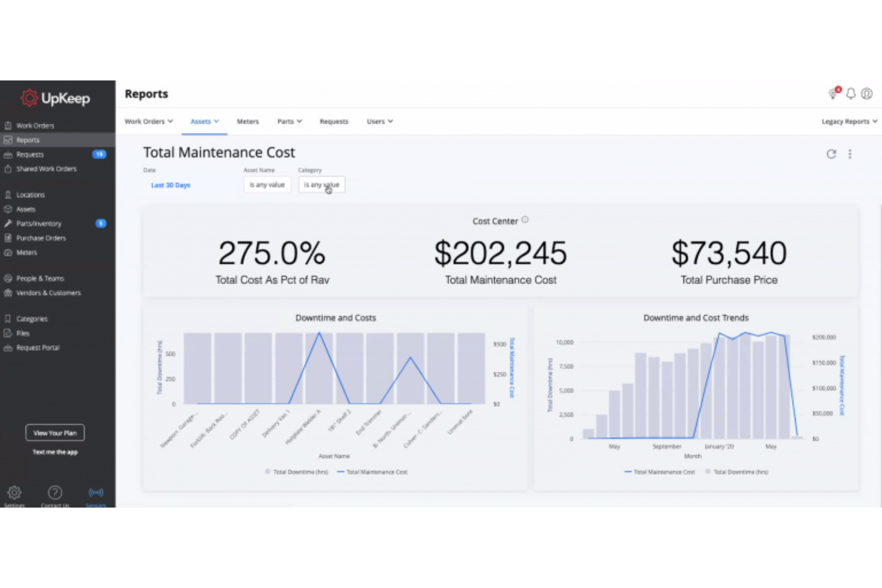The image size is (882, 588).
Task: Switch to the Requests reports tab
Action: tap(334, 121)
